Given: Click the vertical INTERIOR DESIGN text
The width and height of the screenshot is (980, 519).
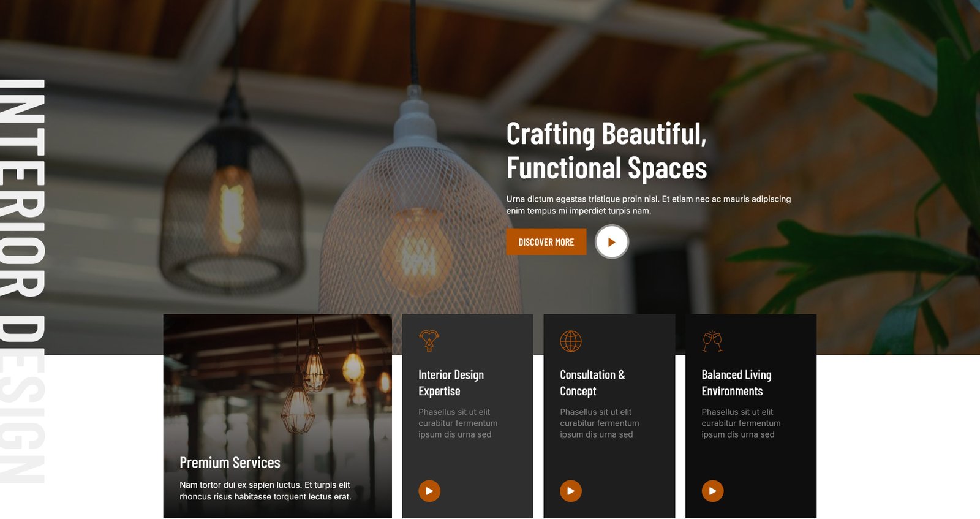Looking at the screenshot, I should click(x=22, y=281).
